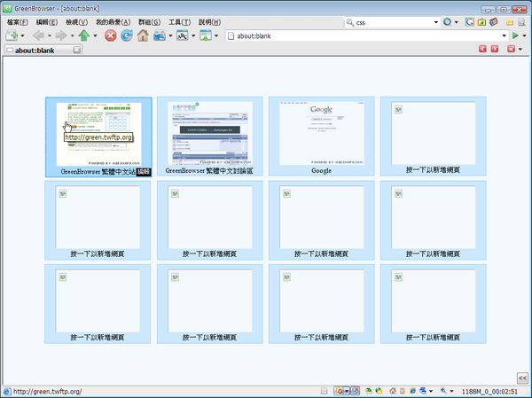The image size is (532, 398).
Task: Open the Back history dropdown arrow
Action: click(49, 35)
